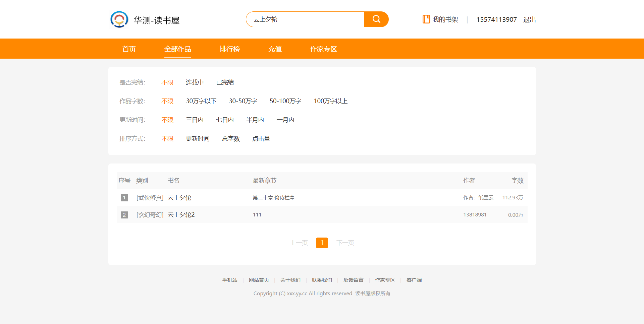Image resolution: width=644 pixels, height=324 pixels.
Task: Click the 我的书架 bookshelf icon
Action: click(426, 19)
